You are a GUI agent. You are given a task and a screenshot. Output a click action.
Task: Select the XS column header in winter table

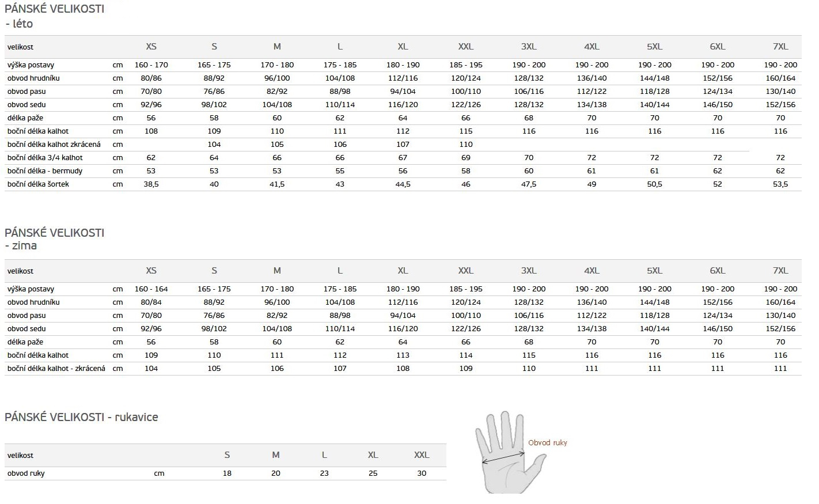click(151, 271)
